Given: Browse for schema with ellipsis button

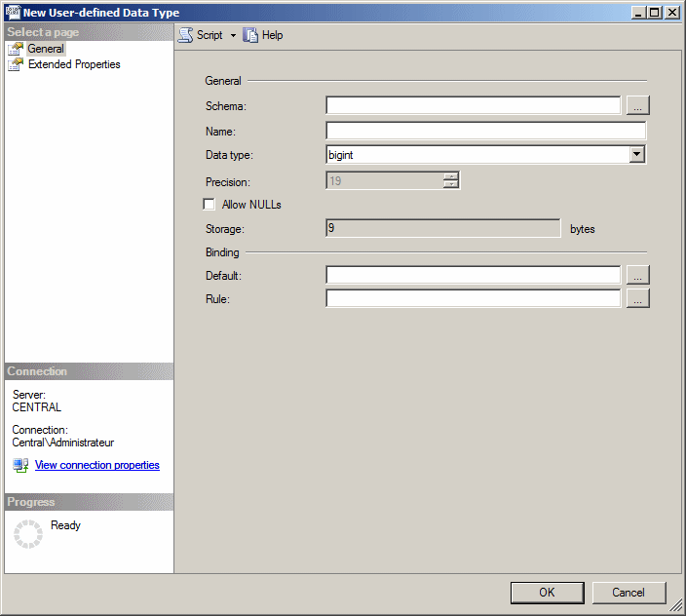Looking at the screenshot, I should (638, 105).
